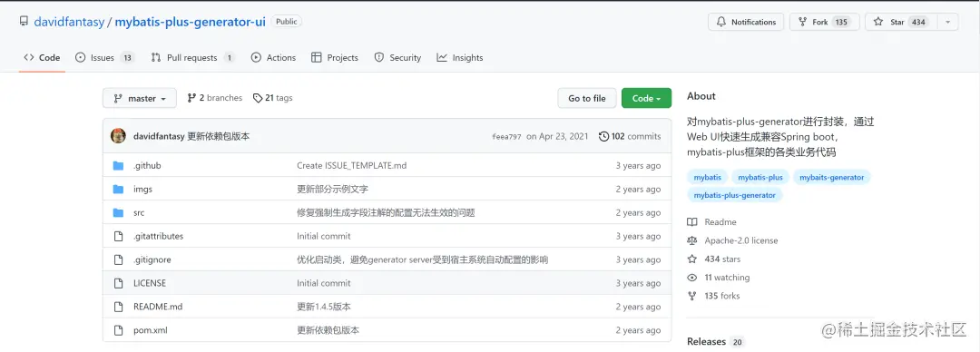Open the 21 tags link
This screenshot has height=352, width=980.
click(x=272, y=98)
